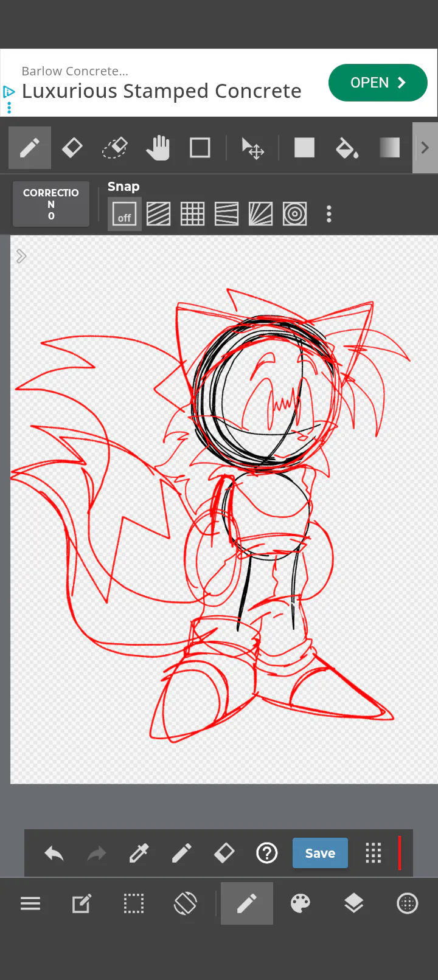This screenshot has height=980, width=438.
Task: Tap the eraser shortcut in shortcut bar
Action: 224,854
